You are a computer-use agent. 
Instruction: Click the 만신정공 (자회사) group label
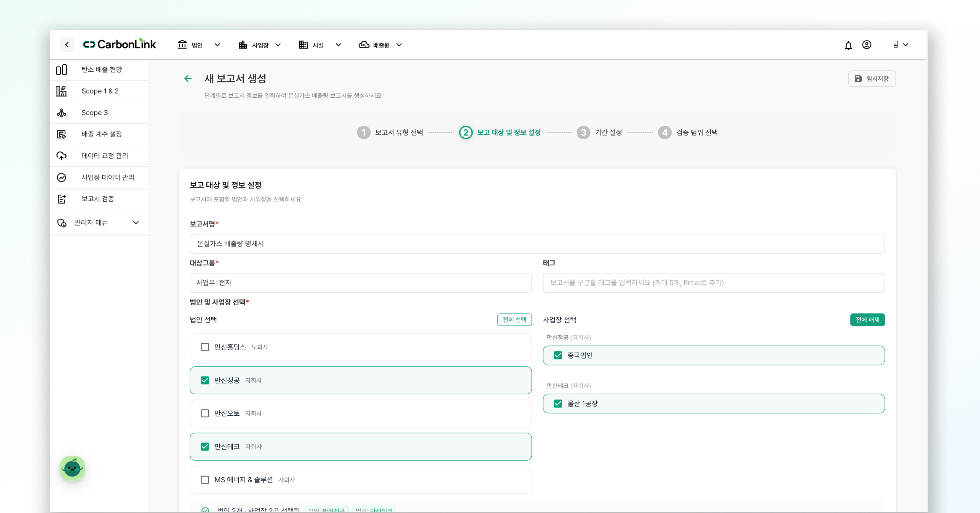568,338
